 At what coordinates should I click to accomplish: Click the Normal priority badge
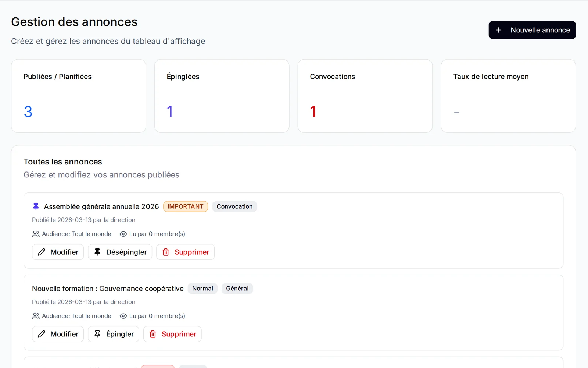(202, 289)
